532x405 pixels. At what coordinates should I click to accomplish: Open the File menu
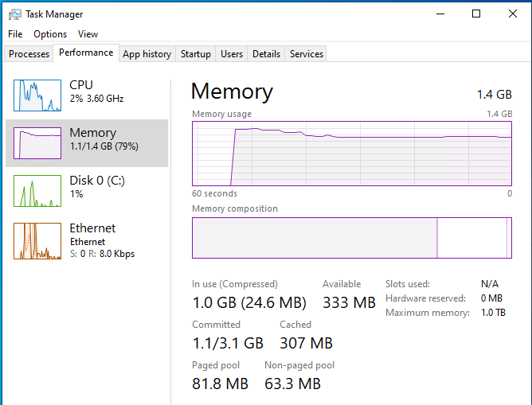tap(15, 34)
